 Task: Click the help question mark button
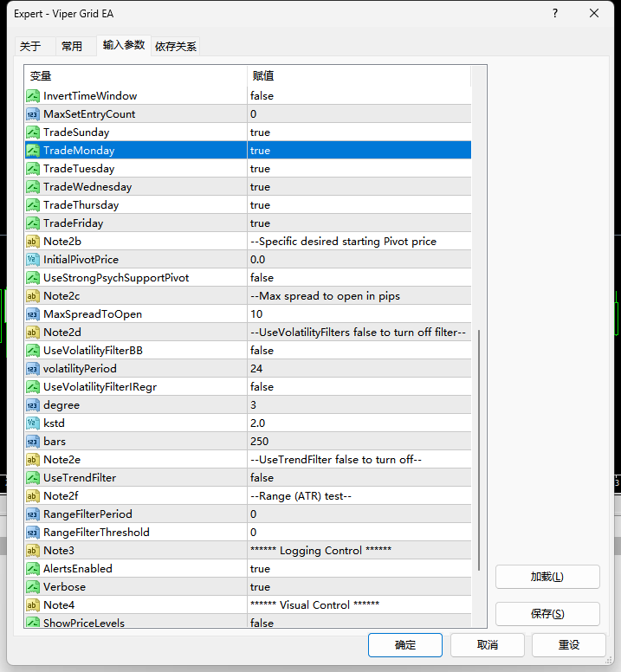(x=555, y=13)
